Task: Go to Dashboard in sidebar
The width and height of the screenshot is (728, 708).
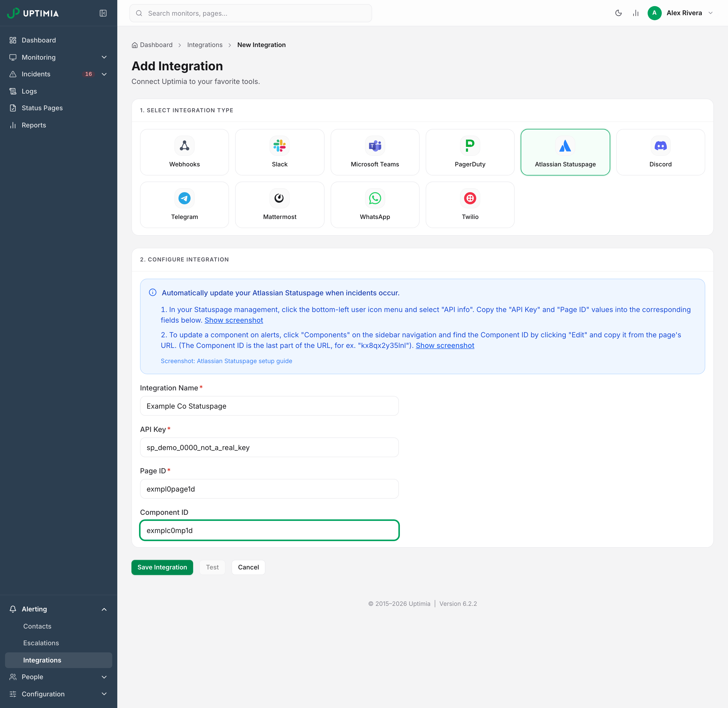Action: [x=58, y=40]
